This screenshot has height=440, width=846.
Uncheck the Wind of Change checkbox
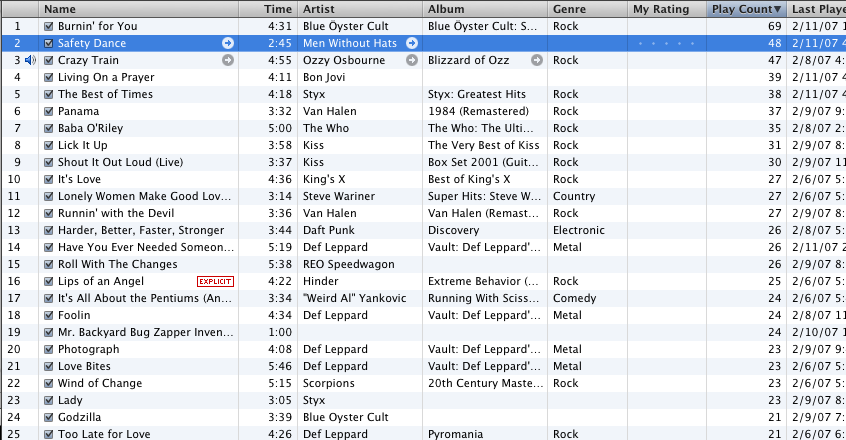pyautogui.click(x=49, y=383)
